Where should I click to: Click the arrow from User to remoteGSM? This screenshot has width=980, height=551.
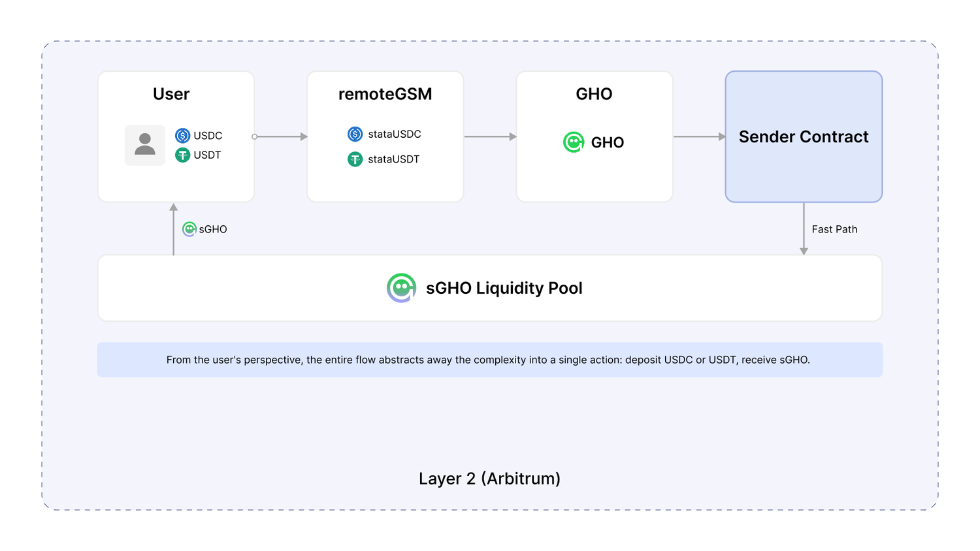[x=280, y=136]
